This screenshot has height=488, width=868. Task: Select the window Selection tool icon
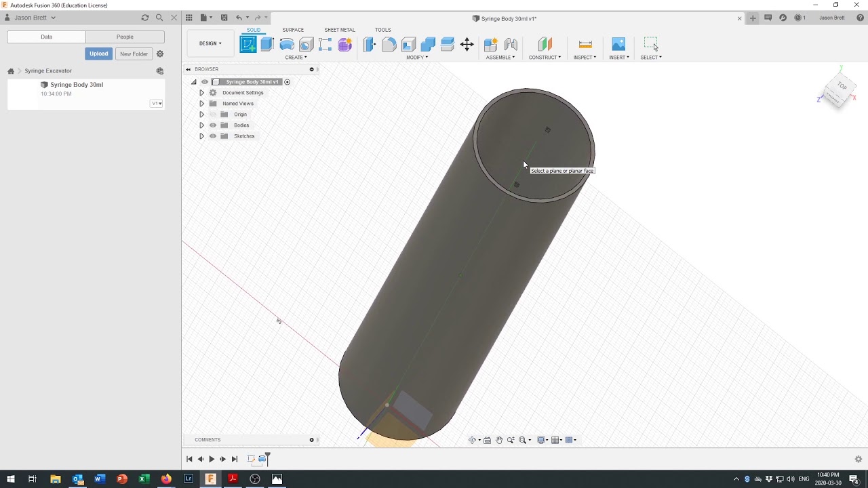tap(651, 45)
